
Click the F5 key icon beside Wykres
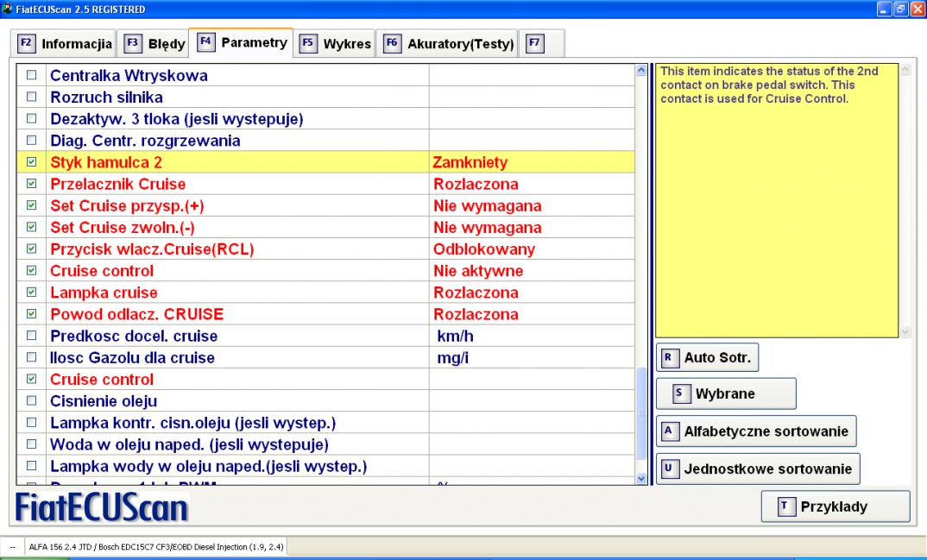tap(306, 42)
